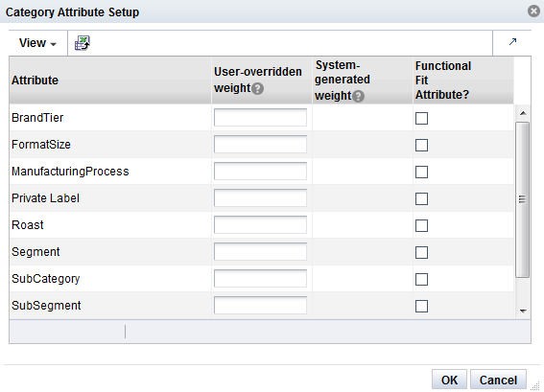This screenshot has height=392, width=544.
Task: Select the Segment user-overridden weight field
Action: tap(260, 252)
